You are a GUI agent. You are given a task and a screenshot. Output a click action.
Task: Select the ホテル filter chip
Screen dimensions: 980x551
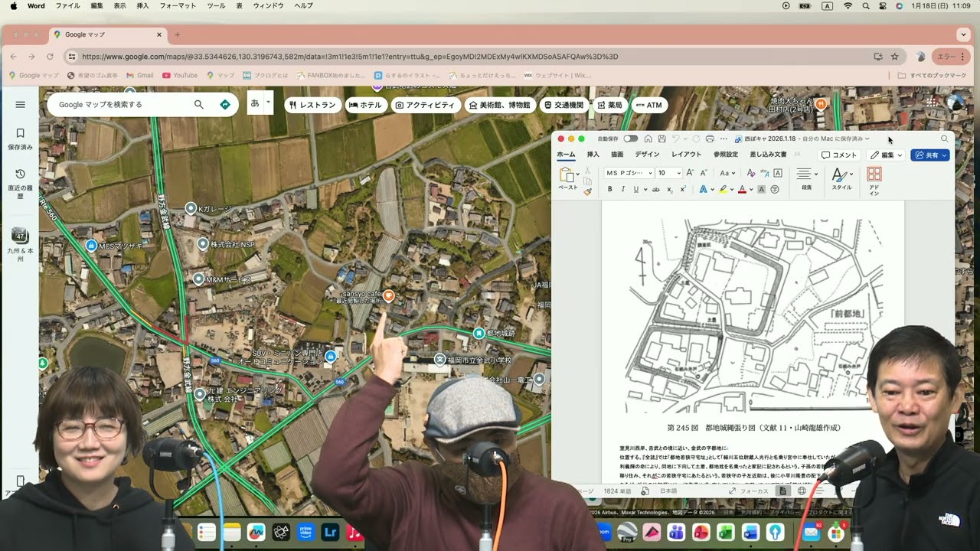366,105
